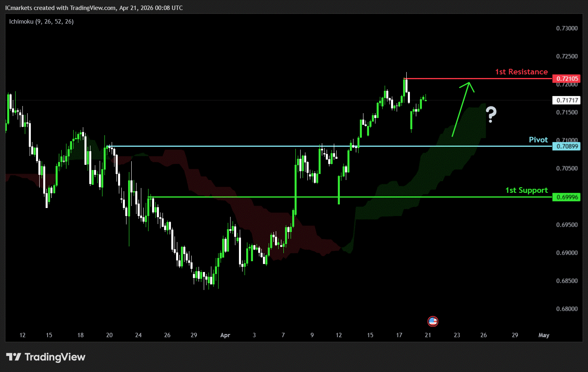Screen dimensions: 588x372
Task: Click the green 0.69996 support price tag
Action: point(567,197)
